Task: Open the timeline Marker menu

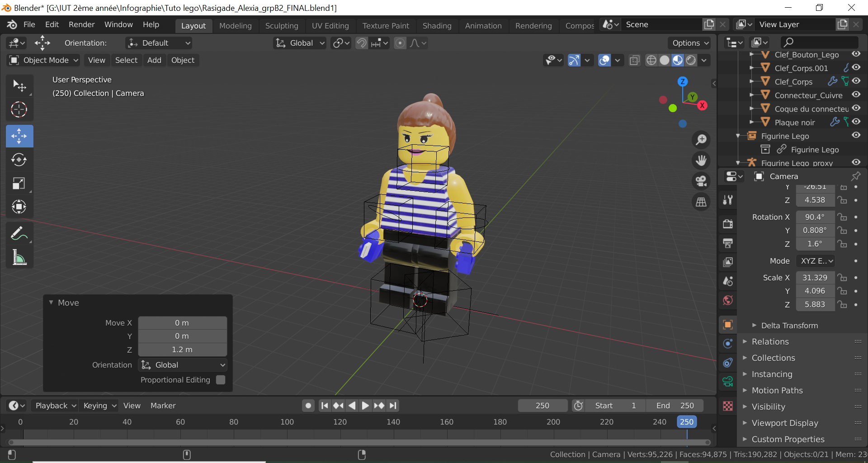Action: [163, 406]
